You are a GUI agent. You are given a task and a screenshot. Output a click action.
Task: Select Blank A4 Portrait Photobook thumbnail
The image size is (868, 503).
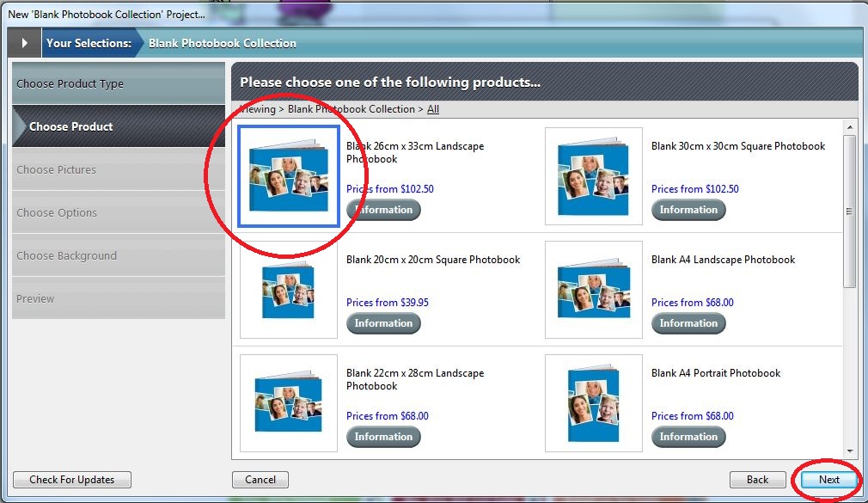tap(594, 403)
